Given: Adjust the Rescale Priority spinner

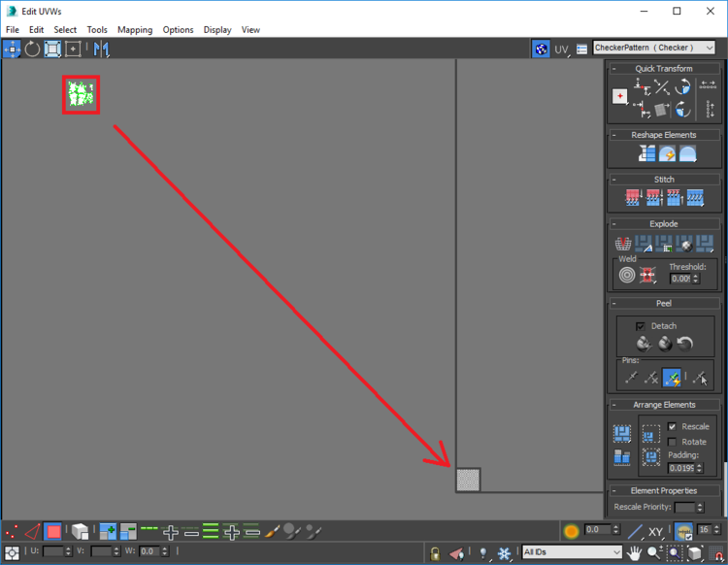Looking at the screenshot, I should (700, 508).
